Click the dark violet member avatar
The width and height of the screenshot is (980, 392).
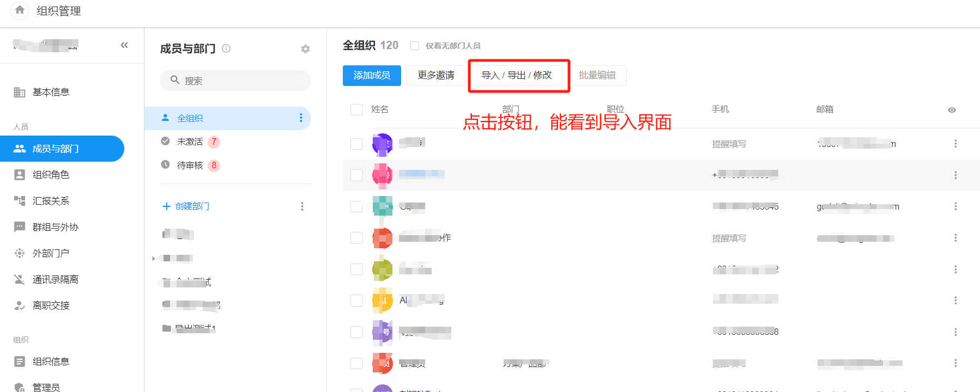coord(383,144)
